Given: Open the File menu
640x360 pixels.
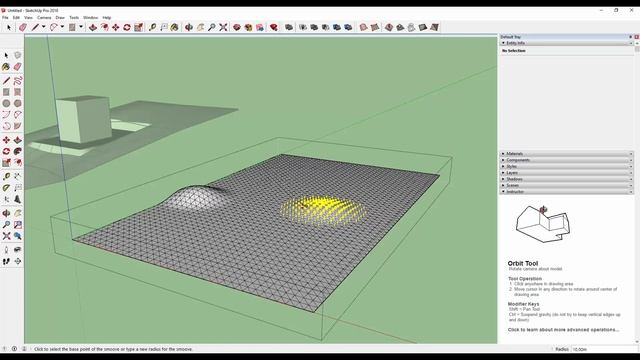Looking at the screenshot, I should pos(5,18).
